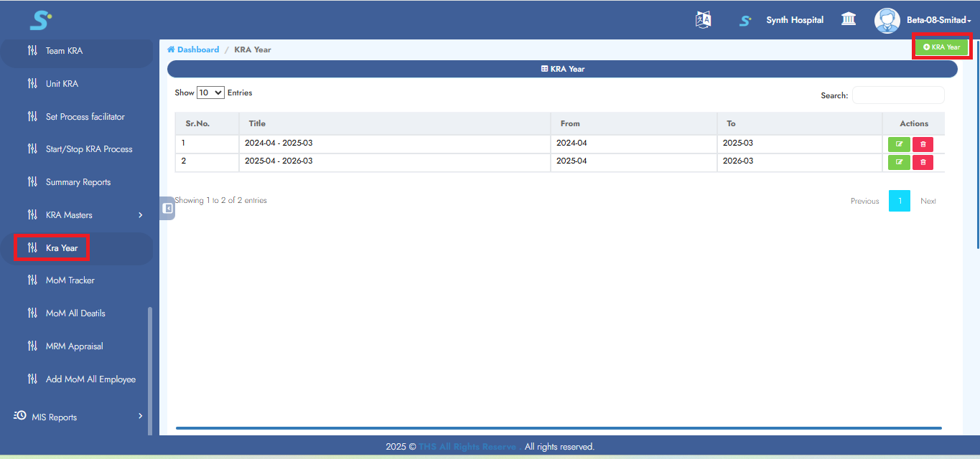
Task: Click the Search input field
Action: click(x=897, y=95)
